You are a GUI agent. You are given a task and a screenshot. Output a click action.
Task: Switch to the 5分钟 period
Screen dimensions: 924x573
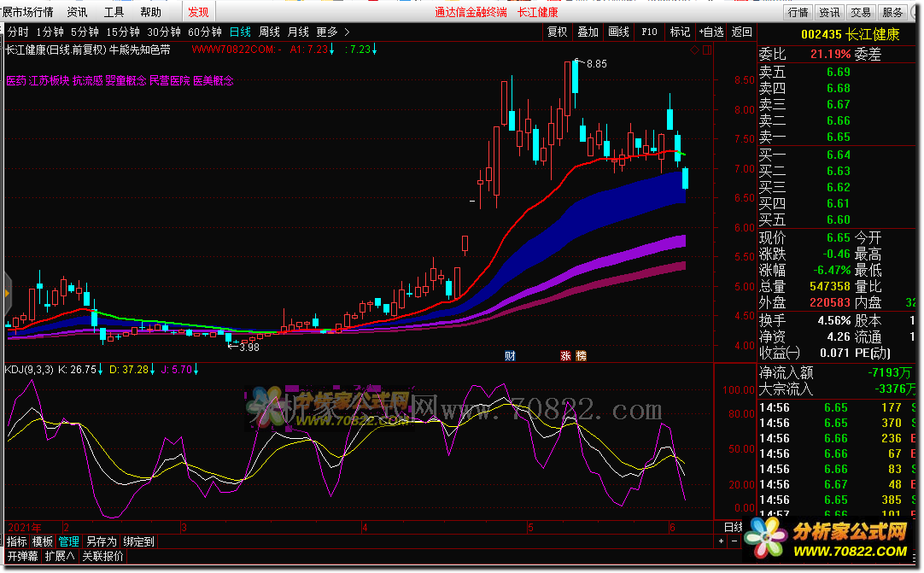85,32
